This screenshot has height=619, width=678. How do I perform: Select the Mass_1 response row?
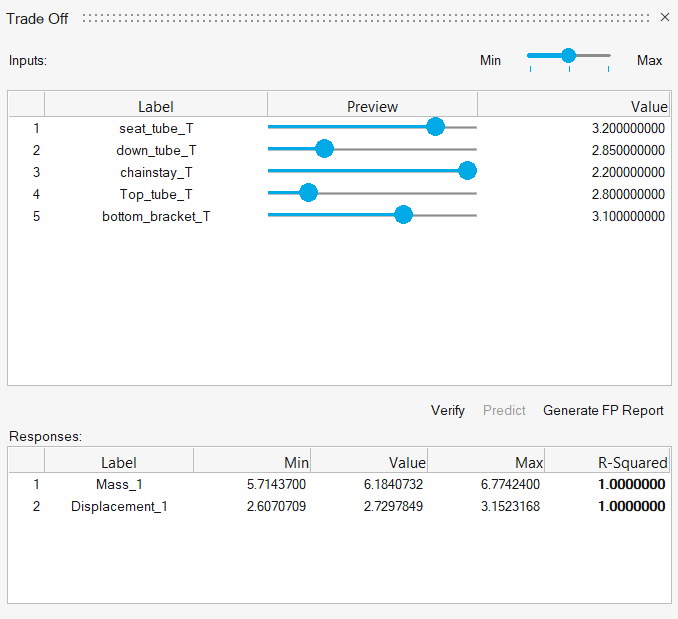120,484
